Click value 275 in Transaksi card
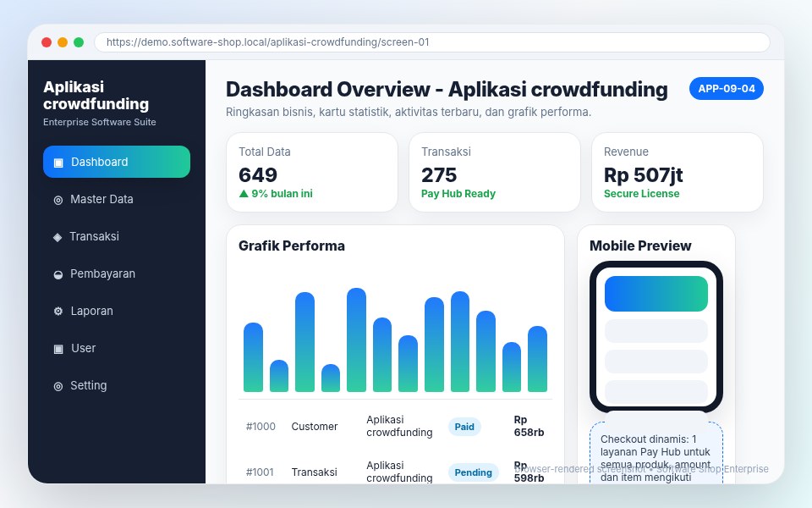 (439, 175)
